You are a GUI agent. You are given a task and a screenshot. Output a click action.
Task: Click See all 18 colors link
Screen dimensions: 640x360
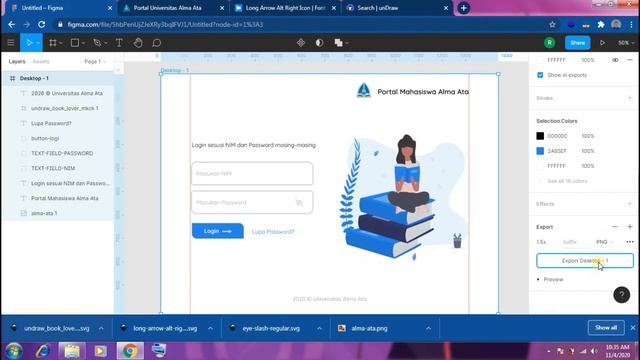click(x=567, y=181)
